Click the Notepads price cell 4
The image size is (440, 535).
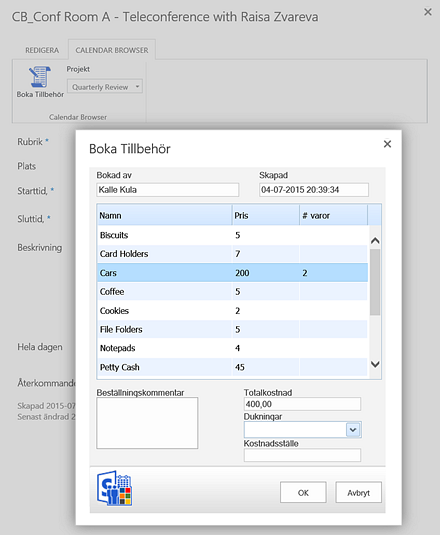pos(266,348)
